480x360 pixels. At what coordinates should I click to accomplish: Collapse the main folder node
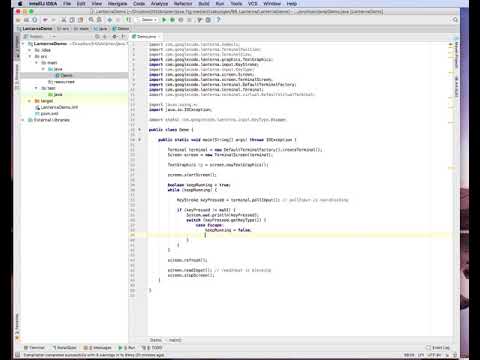pos(36,63)
